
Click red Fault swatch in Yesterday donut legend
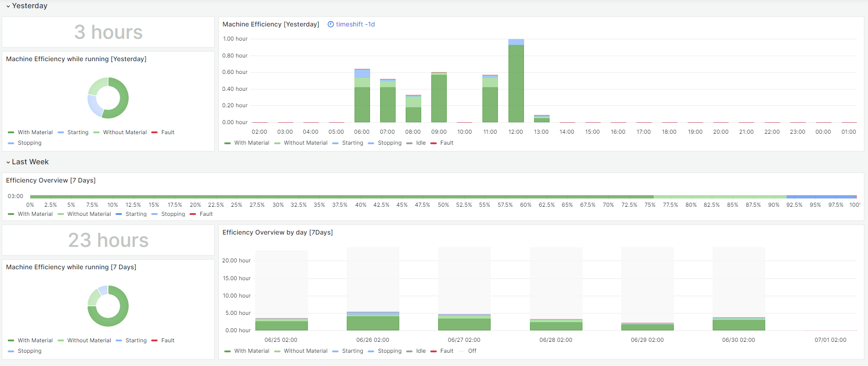(154, 132)
